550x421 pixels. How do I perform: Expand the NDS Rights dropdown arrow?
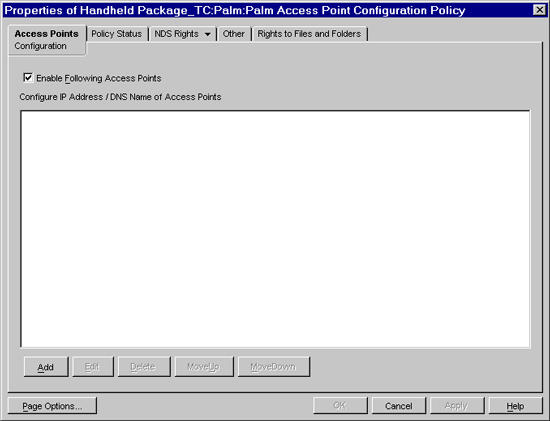click(x=208, y=34)
